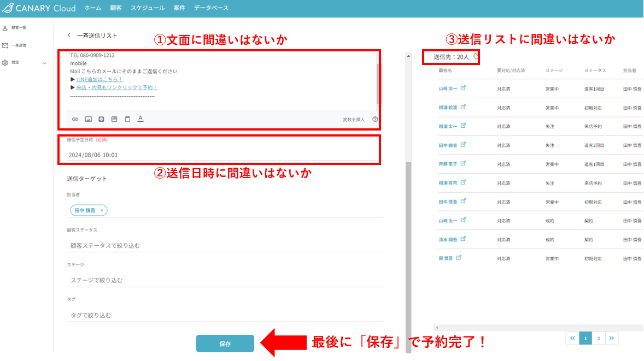644x361 pixels.
Task: Open 原 慎吾 external link icon
Action: point(459,258)
